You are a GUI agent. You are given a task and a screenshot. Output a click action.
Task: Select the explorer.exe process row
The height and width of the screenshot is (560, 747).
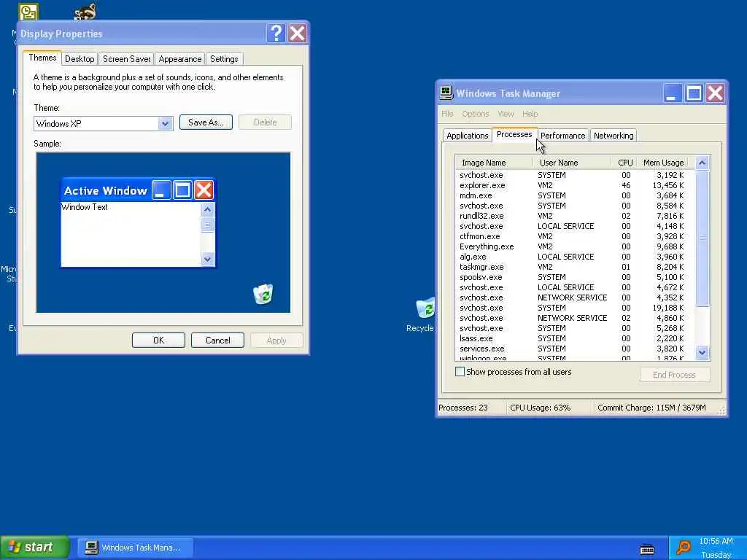(x=575, y=185)
